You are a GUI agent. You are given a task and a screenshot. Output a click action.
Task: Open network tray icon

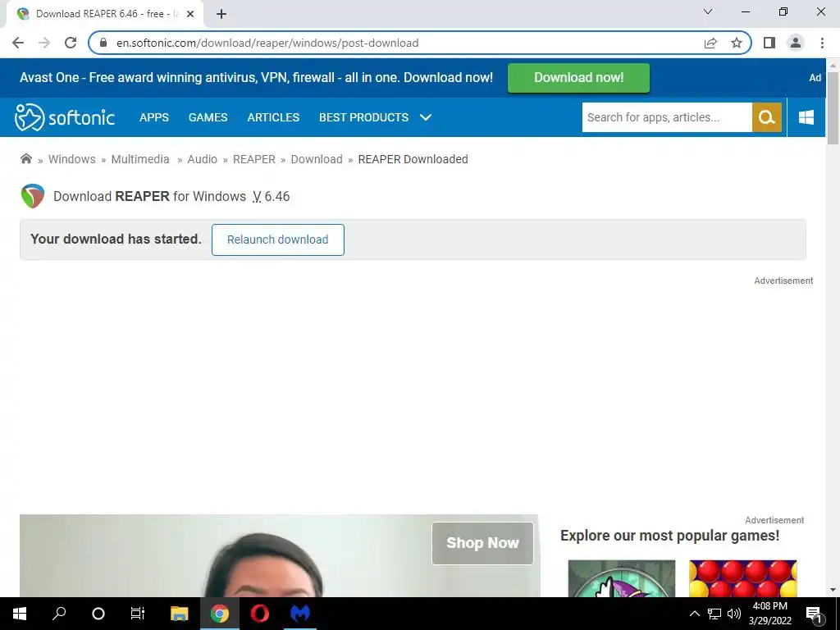pos(714,614)
